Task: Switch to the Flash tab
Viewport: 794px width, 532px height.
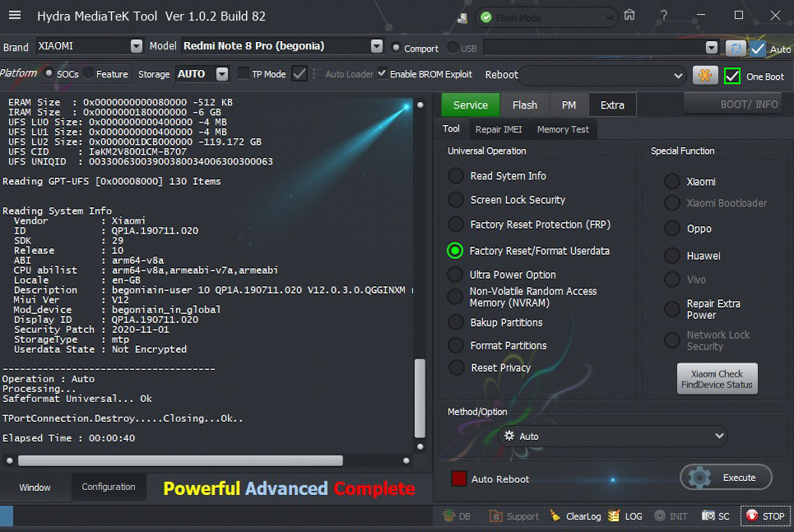Action: point(525,104)
